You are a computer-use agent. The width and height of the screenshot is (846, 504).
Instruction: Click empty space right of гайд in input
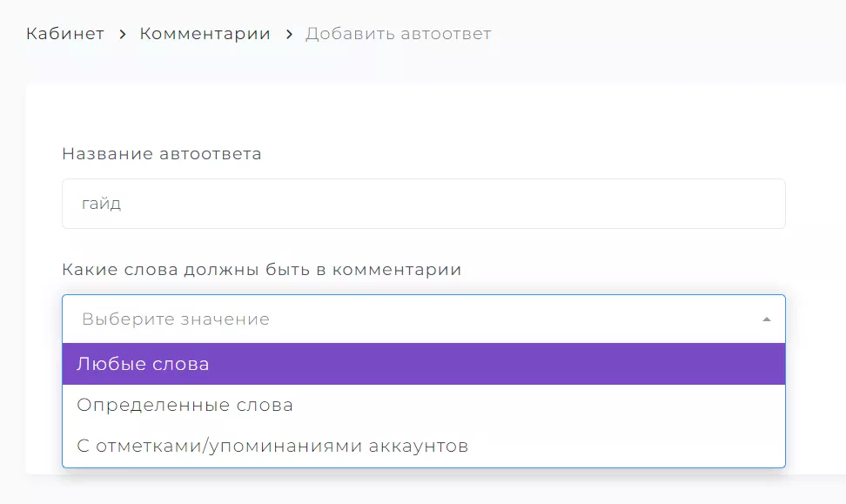[x=453, y=204]
